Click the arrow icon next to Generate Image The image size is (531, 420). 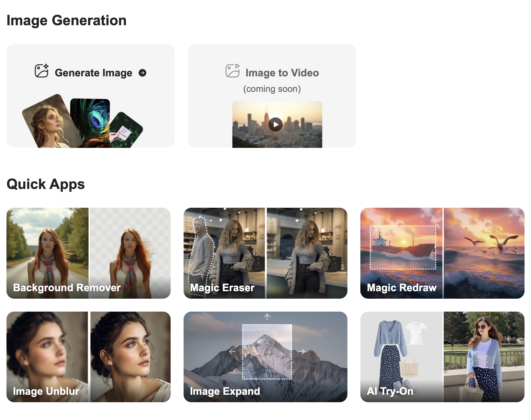[x=142, y=73]
